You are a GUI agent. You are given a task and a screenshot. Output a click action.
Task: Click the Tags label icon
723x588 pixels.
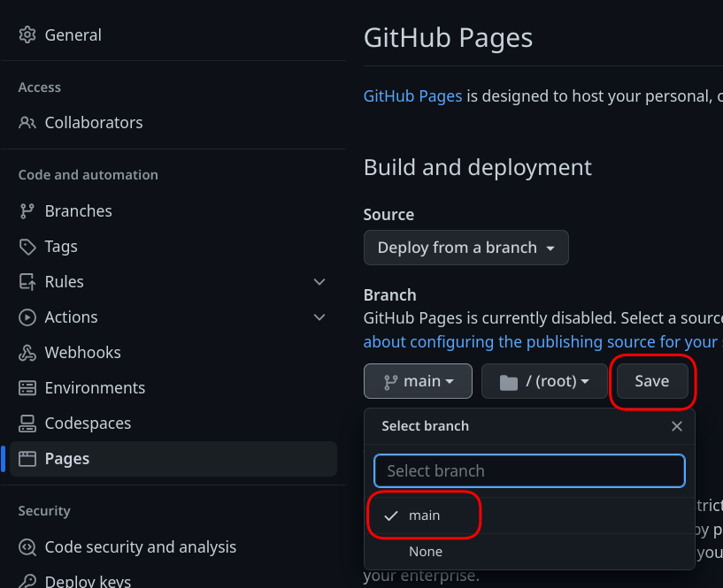27,247
